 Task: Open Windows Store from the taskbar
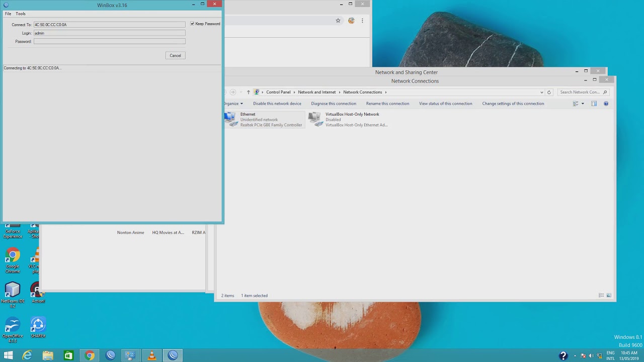pyautogui.click(x=68, y=355)
